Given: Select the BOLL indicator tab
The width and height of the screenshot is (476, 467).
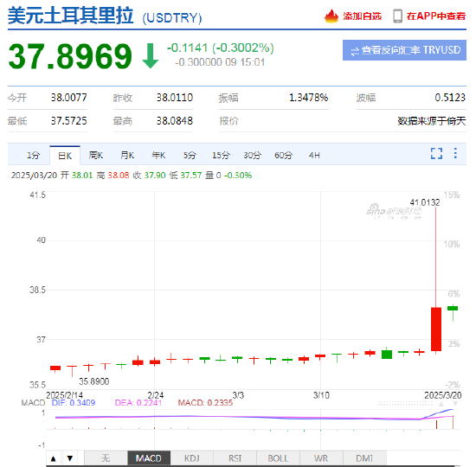Looking at the screenshot, I should point(278,458).
